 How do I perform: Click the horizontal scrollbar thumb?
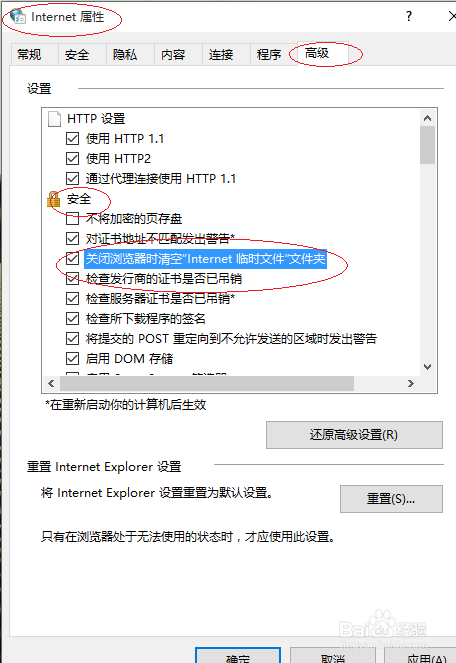tap(207, 384)
